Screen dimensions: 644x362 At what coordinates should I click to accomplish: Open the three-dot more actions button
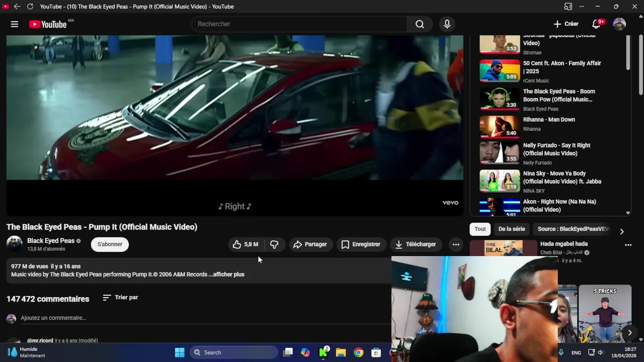coord(456,244)
